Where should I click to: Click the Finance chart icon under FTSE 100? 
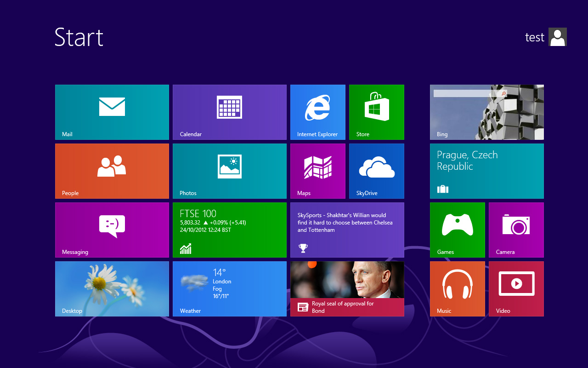click(x=186, y=249)
